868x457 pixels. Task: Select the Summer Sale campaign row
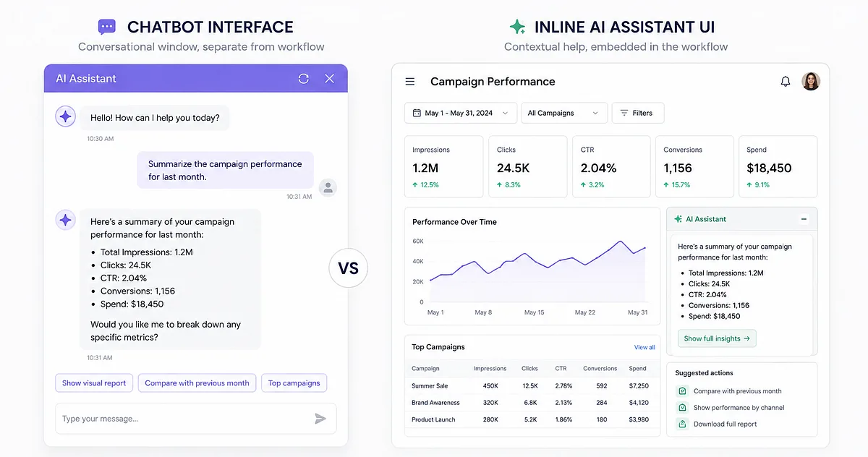click(530, 385)
